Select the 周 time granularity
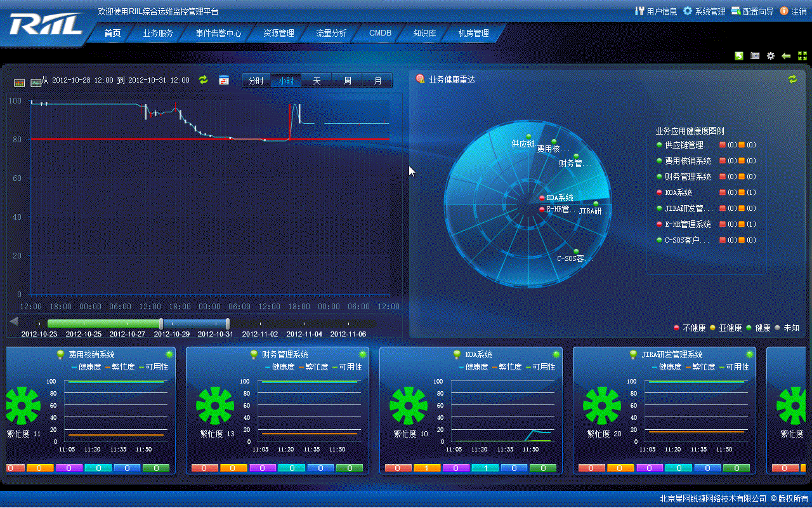Image resolution: width=812 pixels, height=508 pixels. pos(347,81)
